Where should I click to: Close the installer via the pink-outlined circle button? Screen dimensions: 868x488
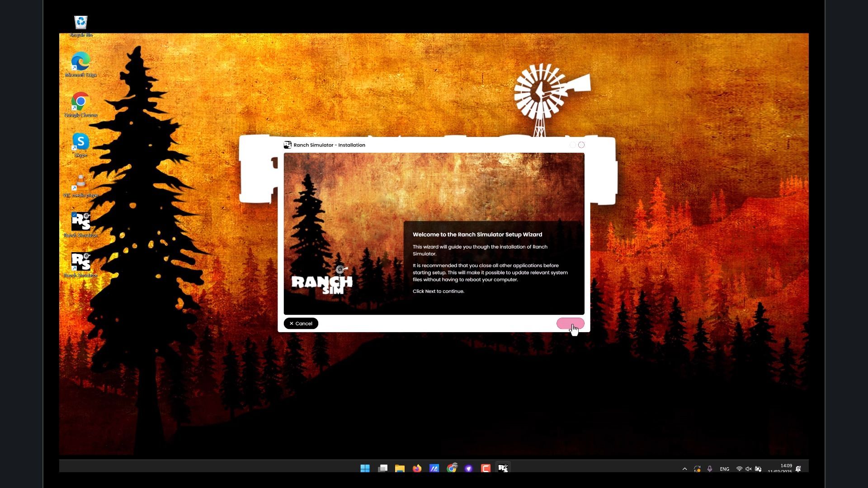[581, 145]
